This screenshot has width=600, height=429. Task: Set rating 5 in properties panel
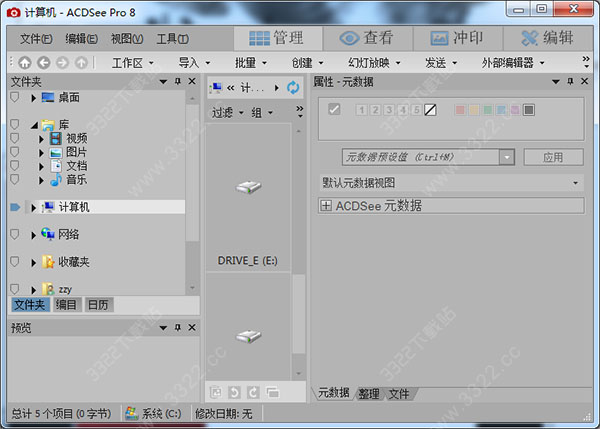(x=416, y=110)
